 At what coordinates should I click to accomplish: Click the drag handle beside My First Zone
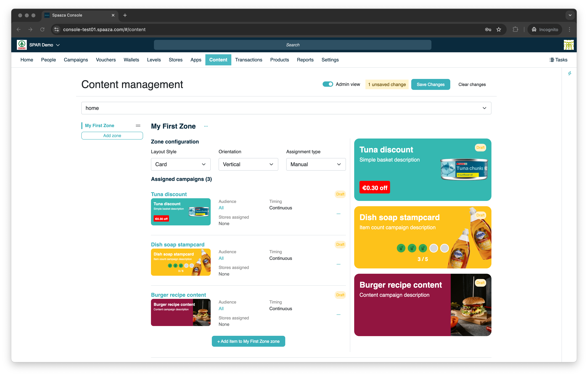pyautogui.click(x=138, y=126)
